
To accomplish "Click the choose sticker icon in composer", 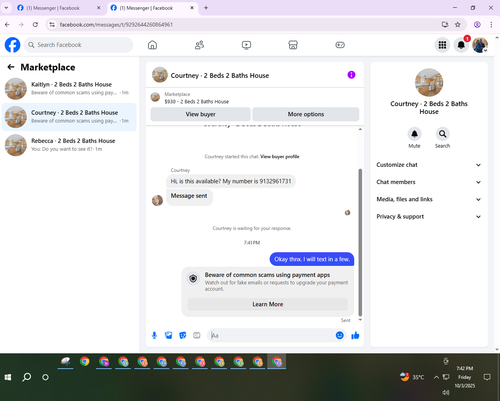I will 183,335.
